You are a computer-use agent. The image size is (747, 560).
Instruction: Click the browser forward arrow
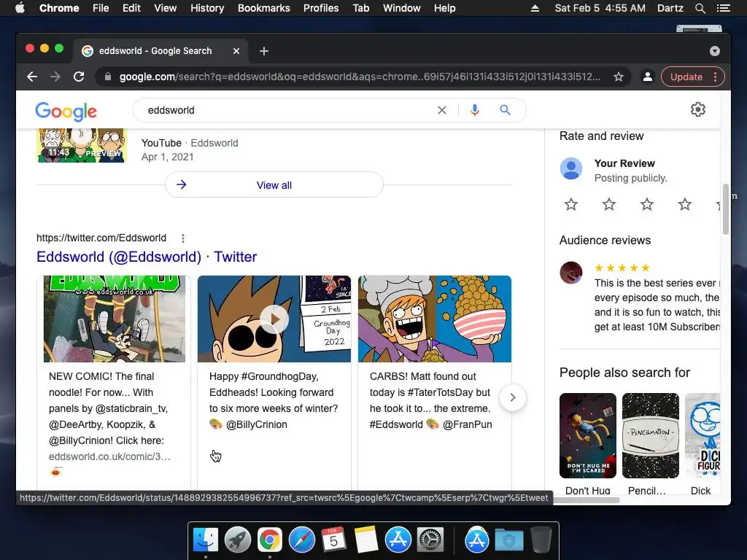pyautogui.click(x=55, y=77)
